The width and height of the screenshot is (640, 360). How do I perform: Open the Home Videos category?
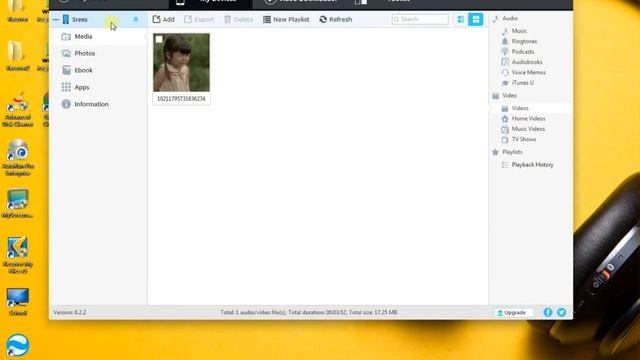point(529,119)
